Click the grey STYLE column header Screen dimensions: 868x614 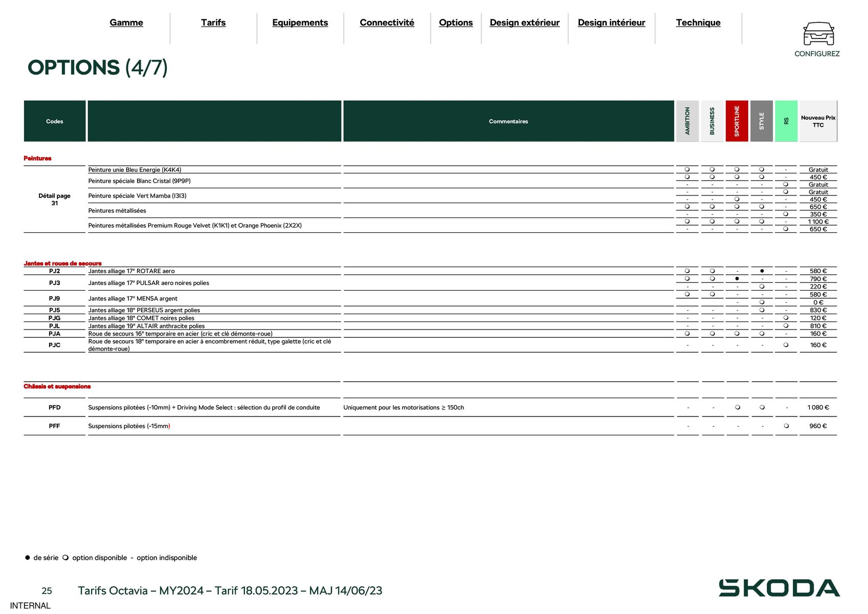762,121
